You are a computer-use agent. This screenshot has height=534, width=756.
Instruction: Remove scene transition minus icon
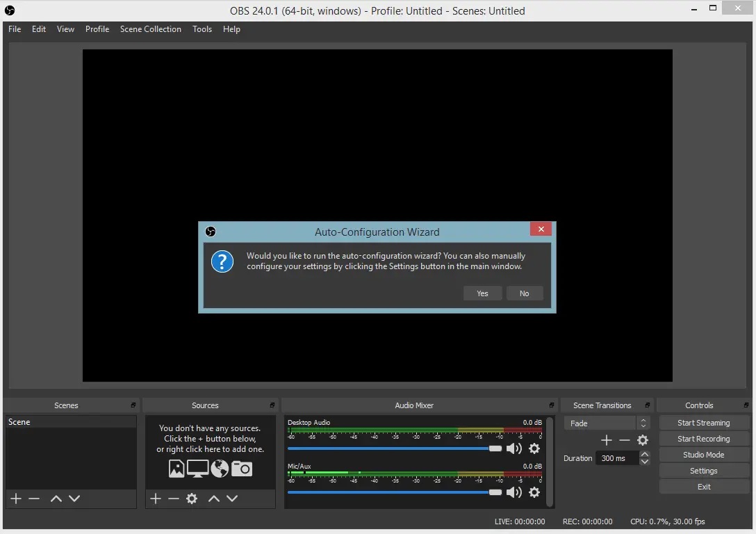click(x=625, y=440)
